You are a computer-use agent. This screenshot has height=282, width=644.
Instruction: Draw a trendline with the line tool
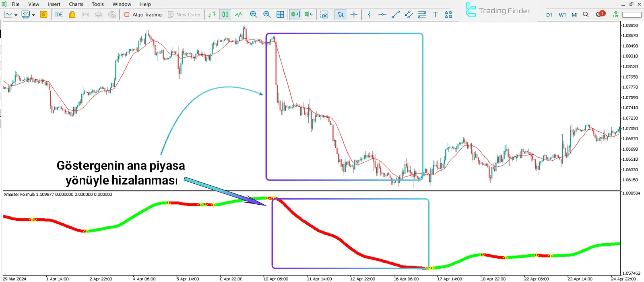(396, 15)
